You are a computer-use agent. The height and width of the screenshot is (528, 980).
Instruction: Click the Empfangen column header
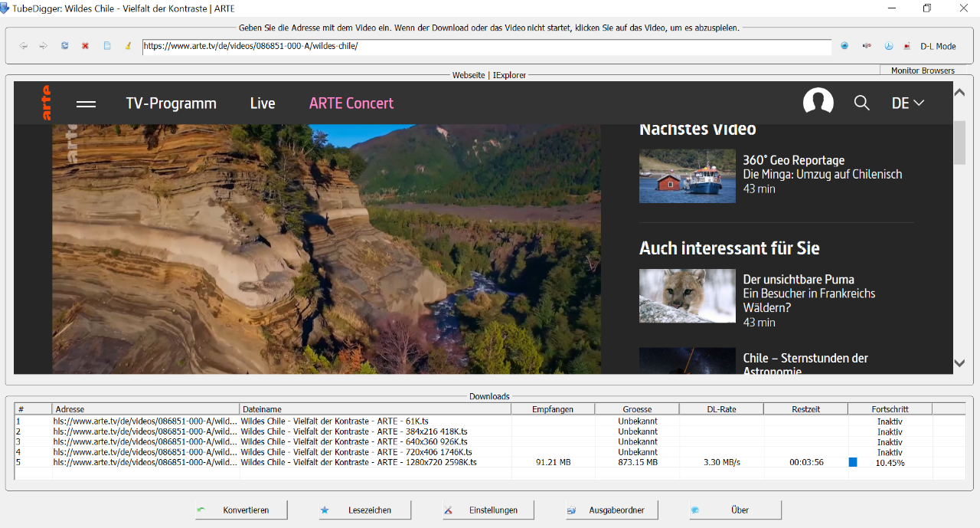[553, 409]
